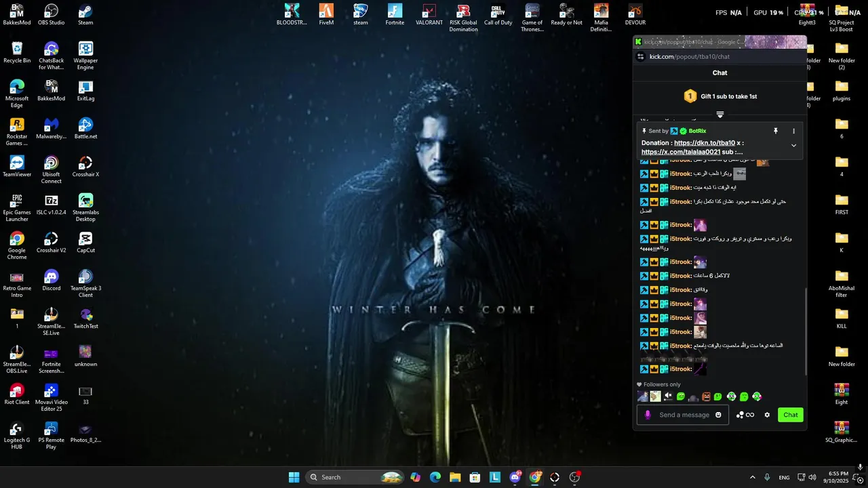Select the Recycle Bin desktop icon
The width and height of the screenshot is (868, 488).
tap(17, 52)
